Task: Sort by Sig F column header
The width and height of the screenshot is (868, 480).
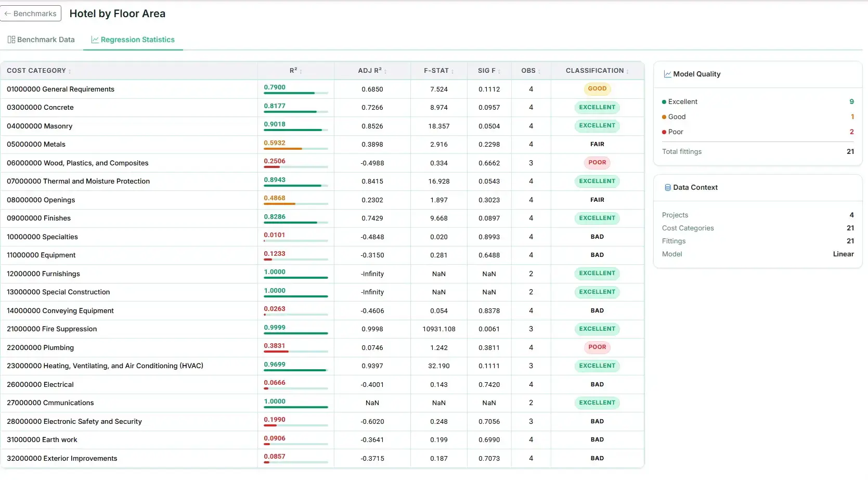Action: tap(489, 71)
